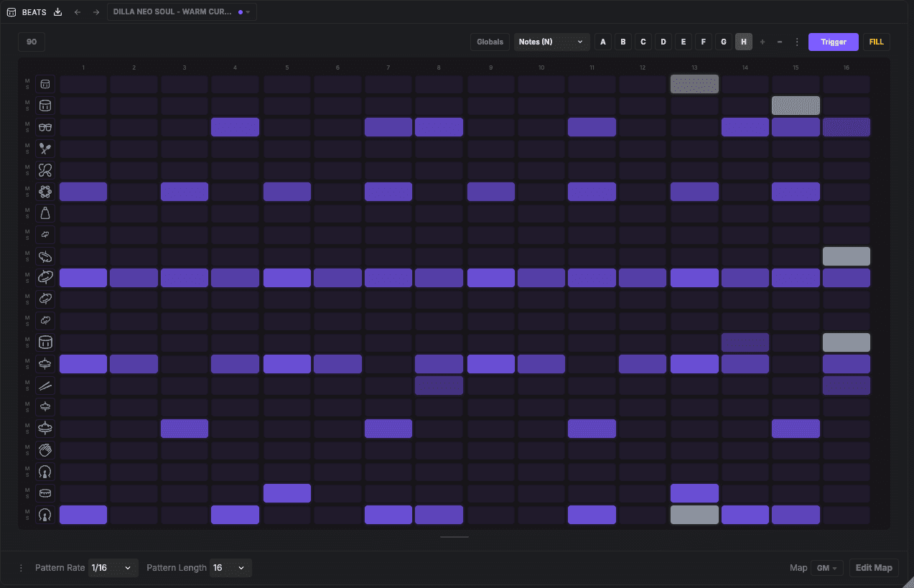Select the snare drum instrument icon
Image resolution: width=914 pixels, height=588 pixels.
click(x=45, y=493)
